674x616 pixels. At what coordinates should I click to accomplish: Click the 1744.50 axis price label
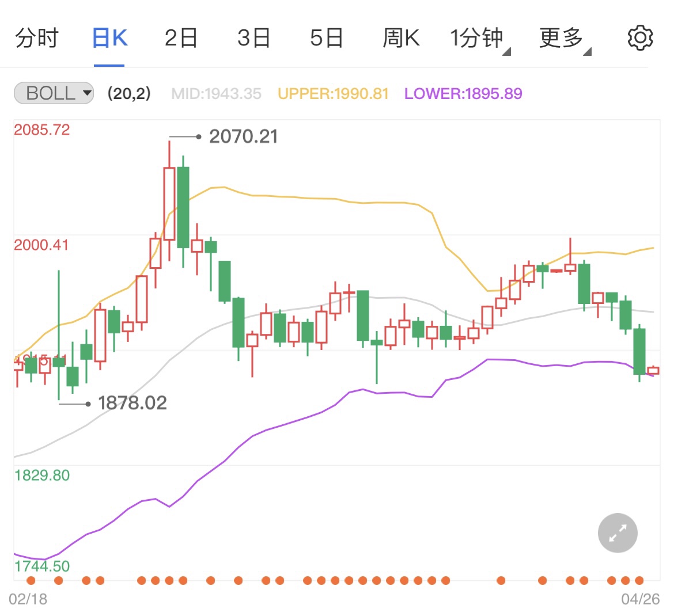41,566
